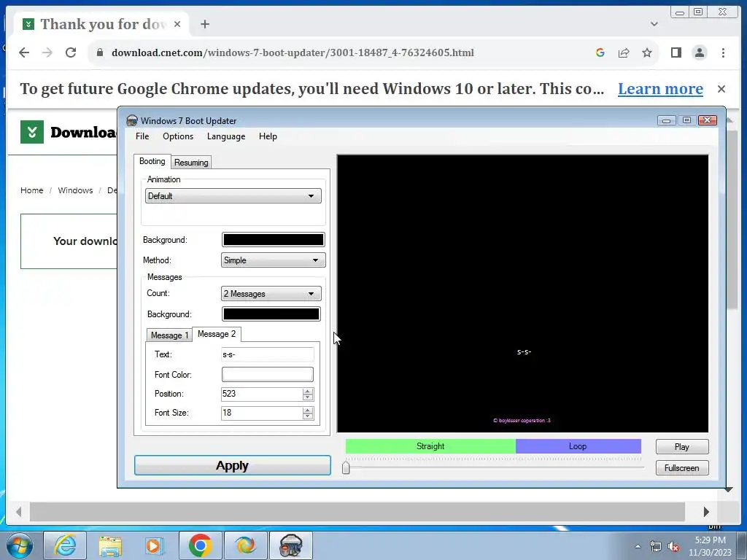Dismiss the Chrome updates info bar
The width and height of the screenshot is (747, 560).
pos(721,88)
